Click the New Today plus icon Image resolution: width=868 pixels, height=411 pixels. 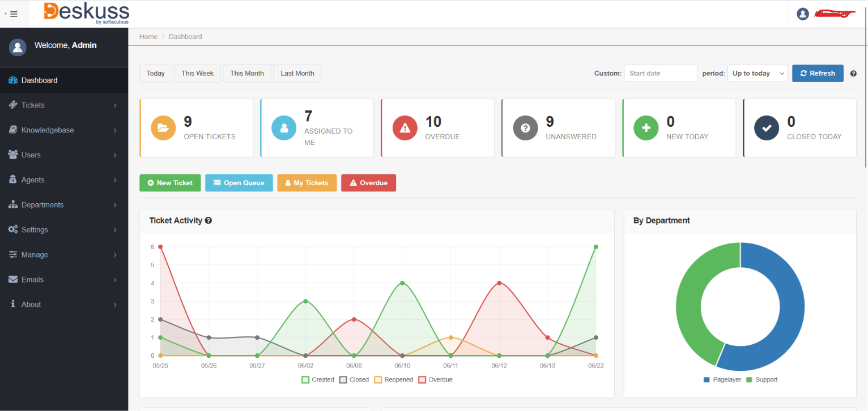646,128
